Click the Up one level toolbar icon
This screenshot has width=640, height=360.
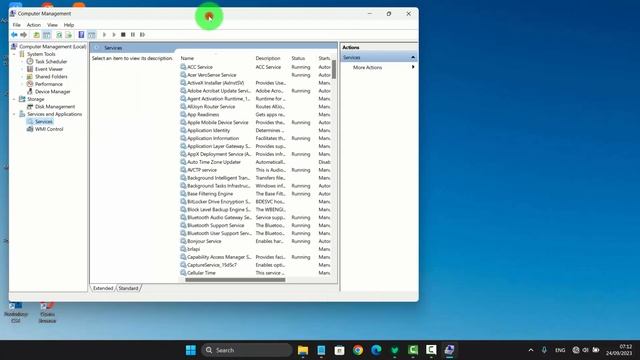(x=36, y=35)
